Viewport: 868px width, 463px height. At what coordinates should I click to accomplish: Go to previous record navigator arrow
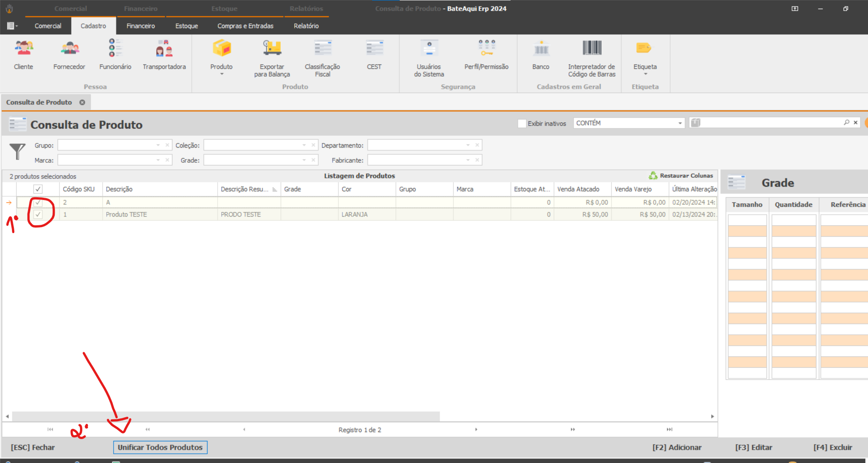click(x=244, y=429)
